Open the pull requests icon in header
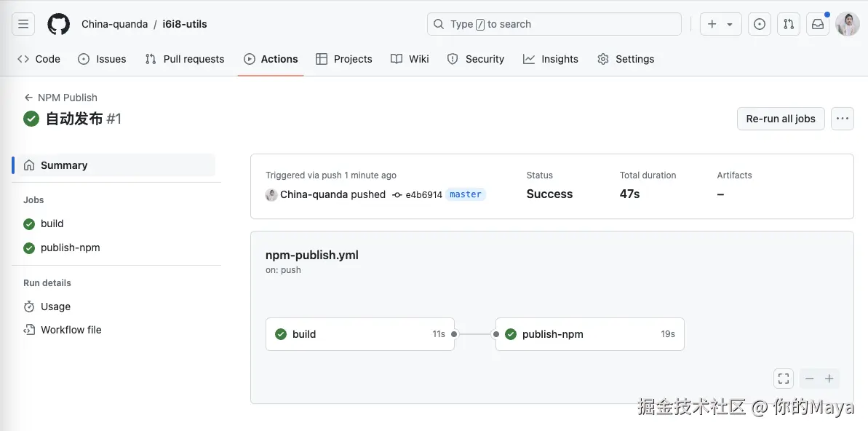 point(789,24)
